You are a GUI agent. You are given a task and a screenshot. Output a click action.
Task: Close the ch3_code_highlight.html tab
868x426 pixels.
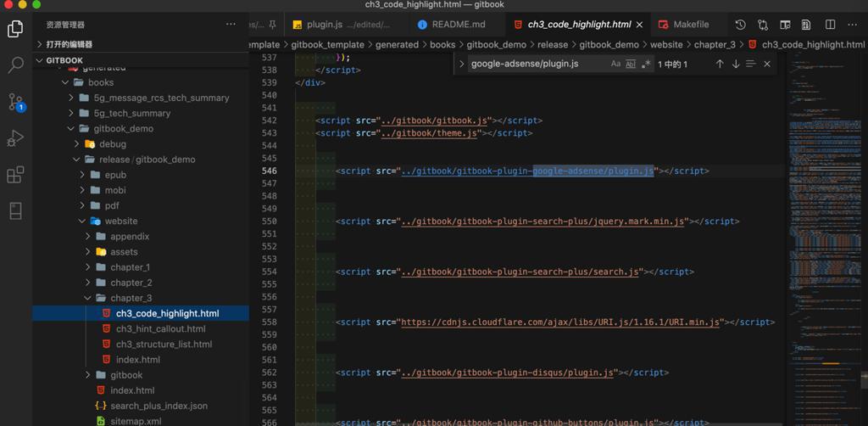[x=640, y=25]
